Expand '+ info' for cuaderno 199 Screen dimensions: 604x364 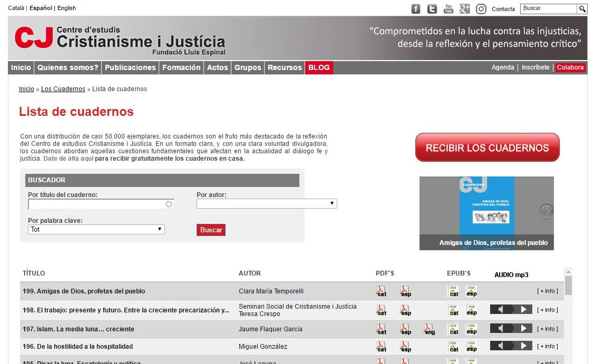pyautogui.click(x=547, y=291)
